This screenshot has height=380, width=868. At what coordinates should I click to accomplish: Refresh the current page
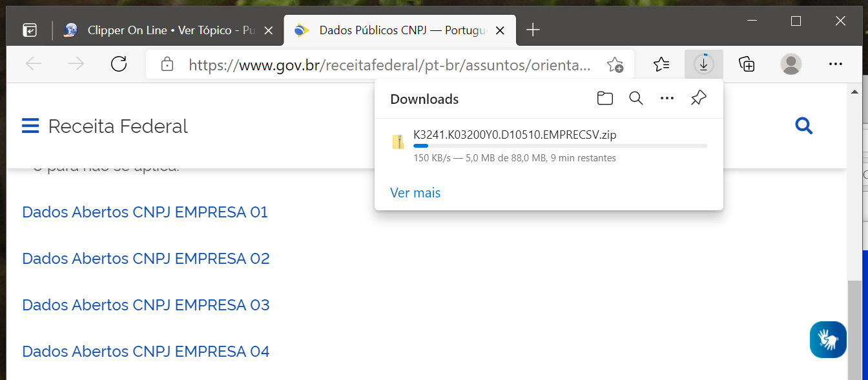click(119, 64)
